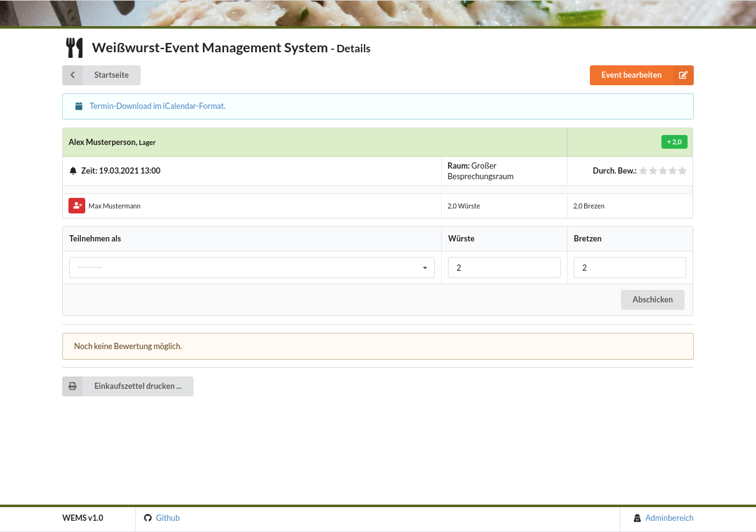Navigate back to the Startseite
The image size is (756, 532).
(x=111, y=75)
